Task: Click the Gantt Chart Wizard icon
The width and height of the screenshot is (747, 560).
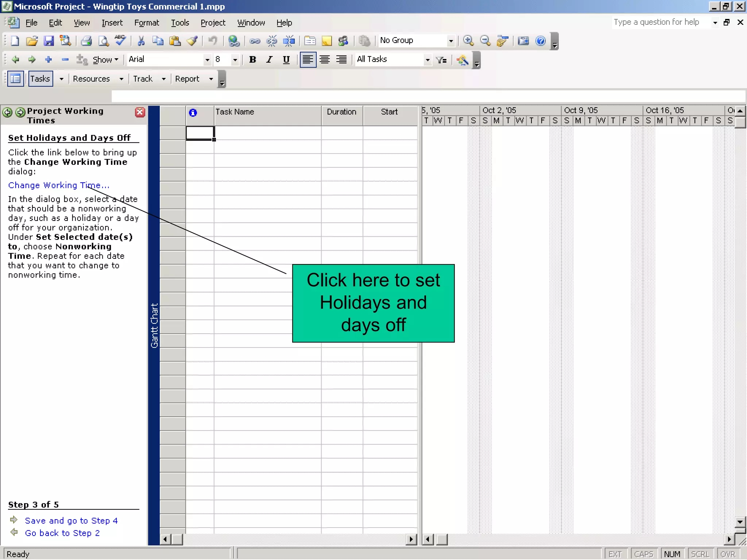Action: [x=462, y=60]
